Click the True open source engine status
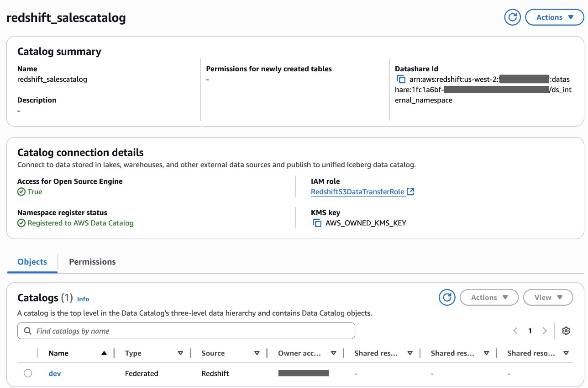The width and height of the screenshot is (588, 388). [35, 192]
